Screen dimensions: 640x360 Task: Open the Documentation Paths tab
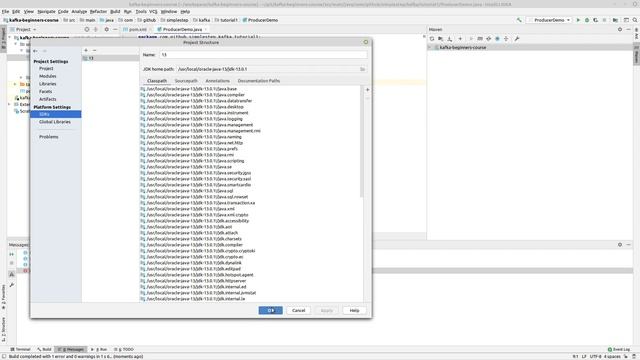pos(259,81)
